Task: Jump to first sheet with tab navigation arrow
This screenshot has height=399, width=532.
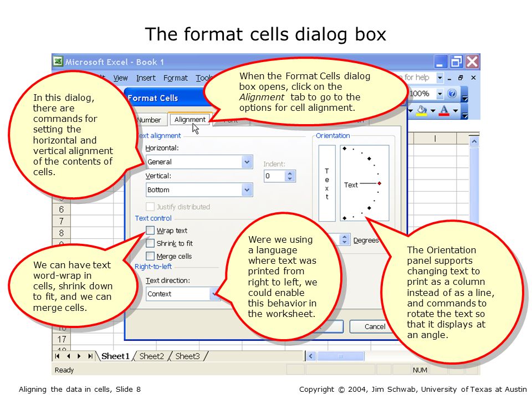Action: 57,356
